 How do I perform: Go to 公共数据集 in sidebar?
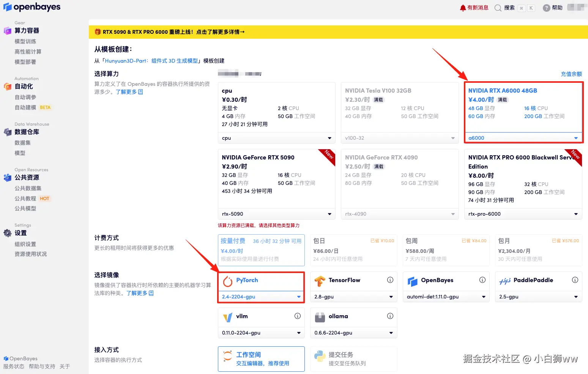tap(28, 188)
